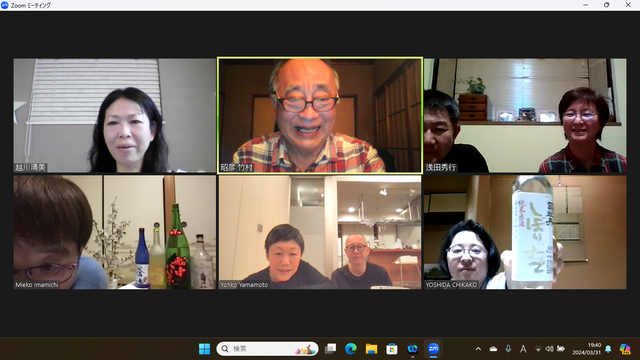The width and height of the screenshot is (640, 360).
Task: Check the battery status icon
Action: (x=561, y=349)
